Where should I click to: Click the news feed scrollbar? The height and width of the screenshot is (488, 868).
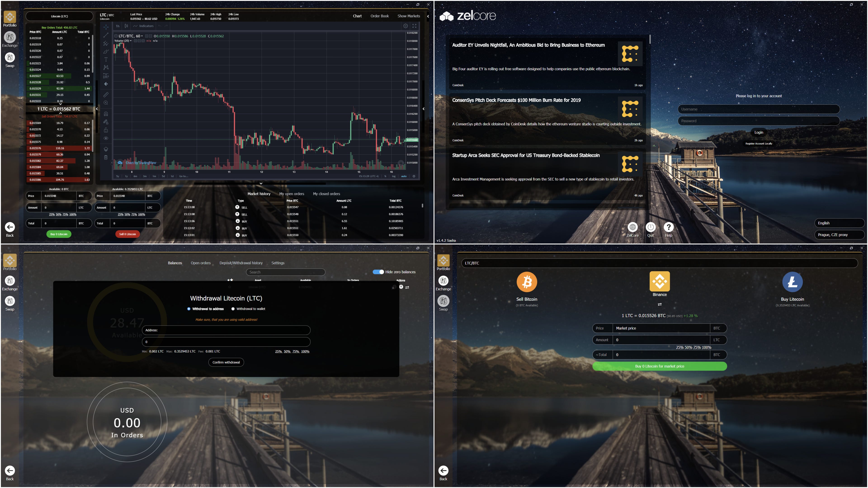650,39
